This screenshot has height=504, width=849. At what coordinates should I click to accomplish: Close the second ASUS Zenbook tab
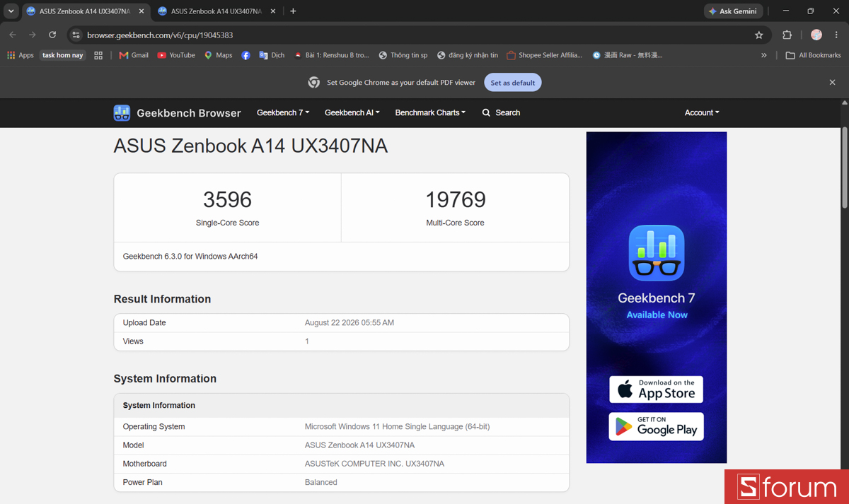tap(273, 11)
